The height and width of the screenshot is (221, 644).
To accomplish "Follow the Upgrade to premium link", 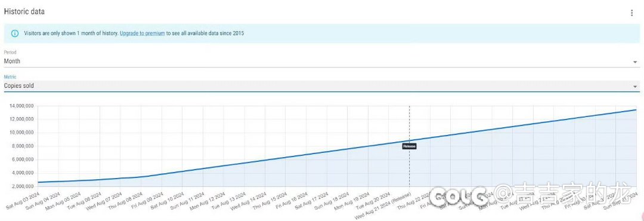I will (142, 33).
